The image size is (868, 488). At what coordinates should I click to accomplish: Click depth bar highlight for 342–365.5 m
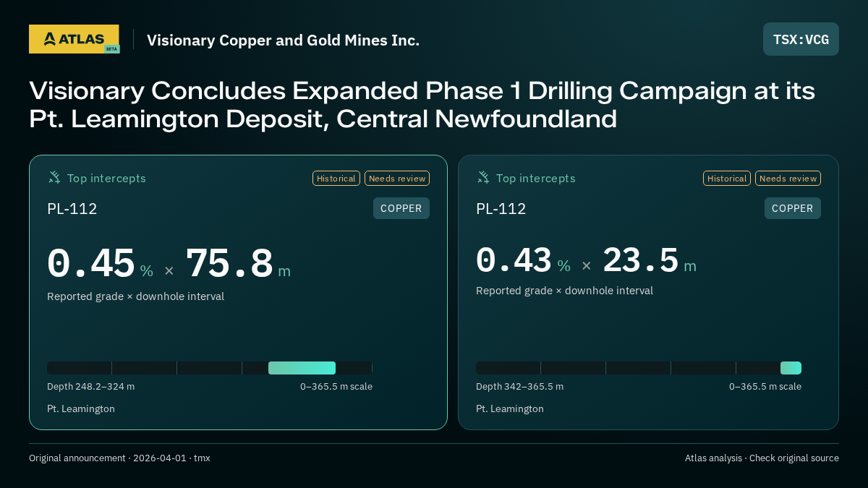[x=791, y=368]
